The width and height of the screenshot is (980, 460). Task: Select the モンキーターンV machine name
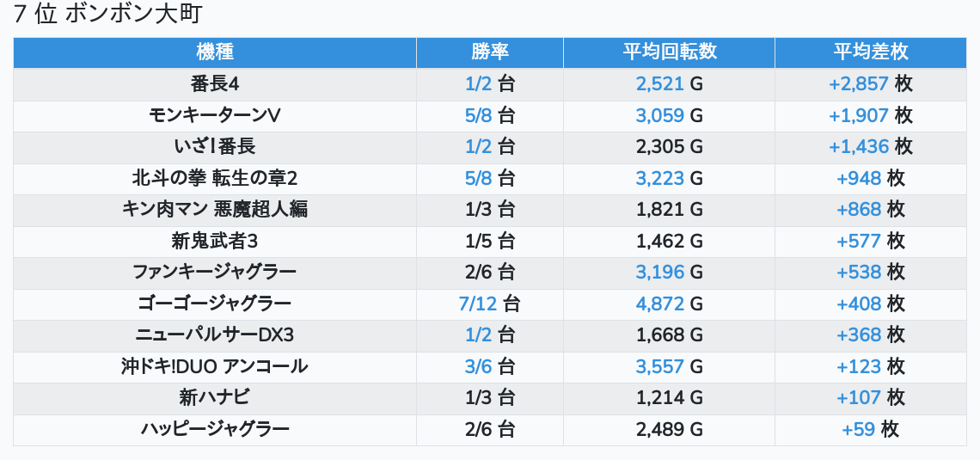[215, 115]
